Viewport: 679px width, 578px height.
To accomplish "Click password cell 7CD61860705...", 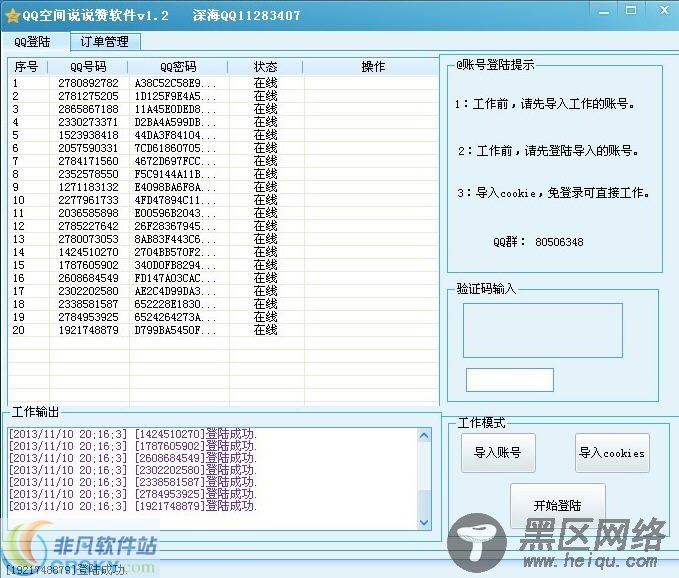I will click(175, 148).
